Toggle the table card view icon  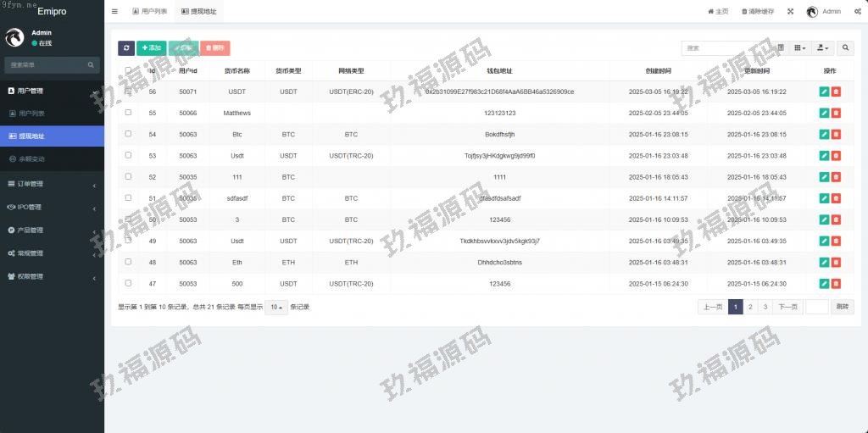click(781, 48)
